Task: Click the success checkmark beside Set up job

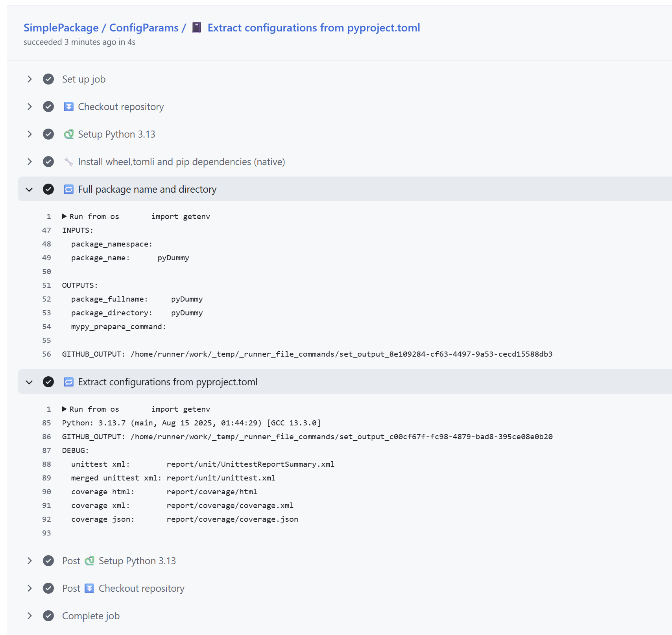Action: [48, 79]
